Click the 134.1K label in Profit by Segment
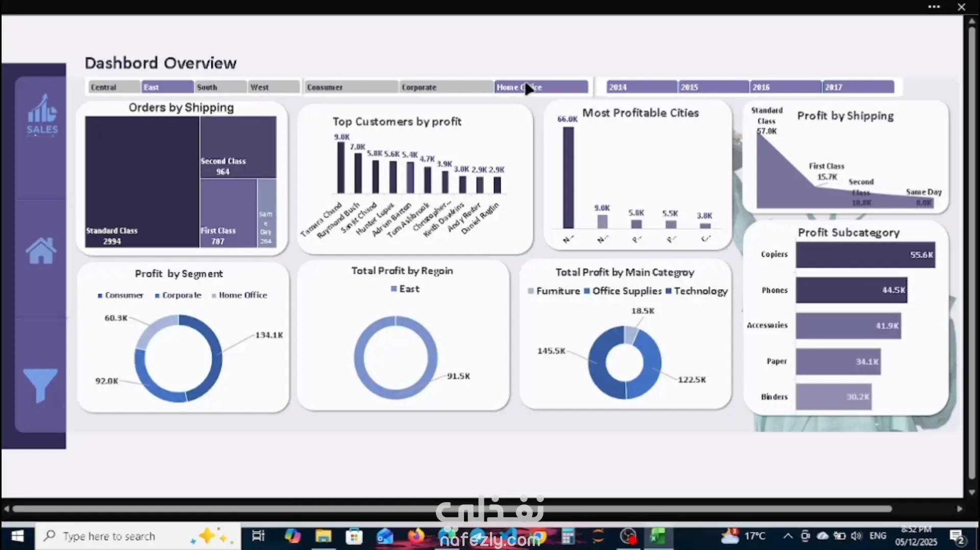This screenshot has width=980, height=550. tap(269, 335)
